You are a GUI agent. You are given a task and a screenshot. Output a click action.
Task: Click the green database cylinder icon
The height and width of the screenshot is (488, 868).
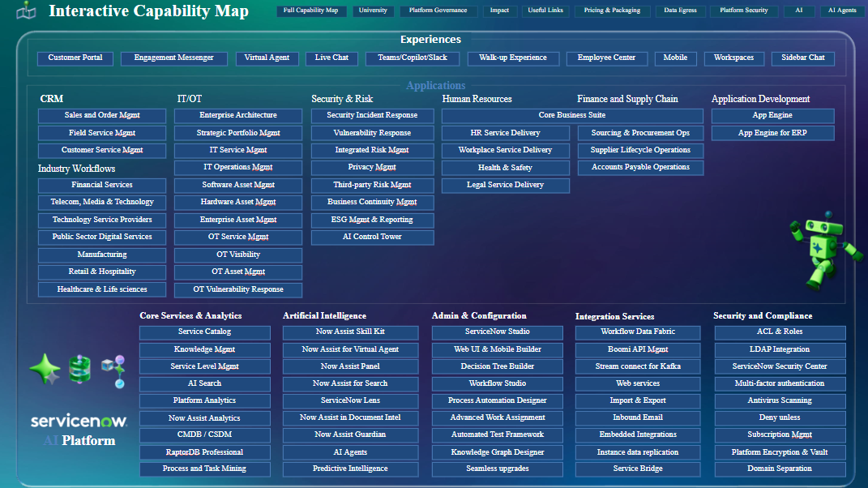coord(79,370)
